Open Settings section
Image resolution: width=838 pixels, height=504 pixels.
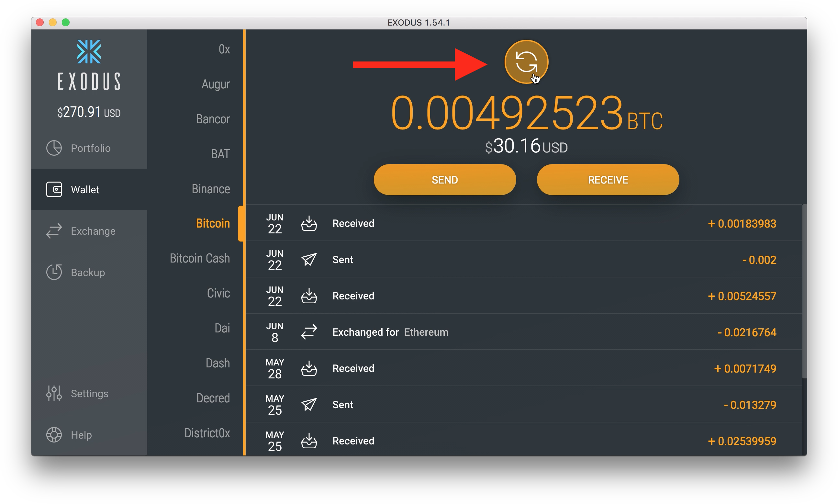[x=89, y=393]
